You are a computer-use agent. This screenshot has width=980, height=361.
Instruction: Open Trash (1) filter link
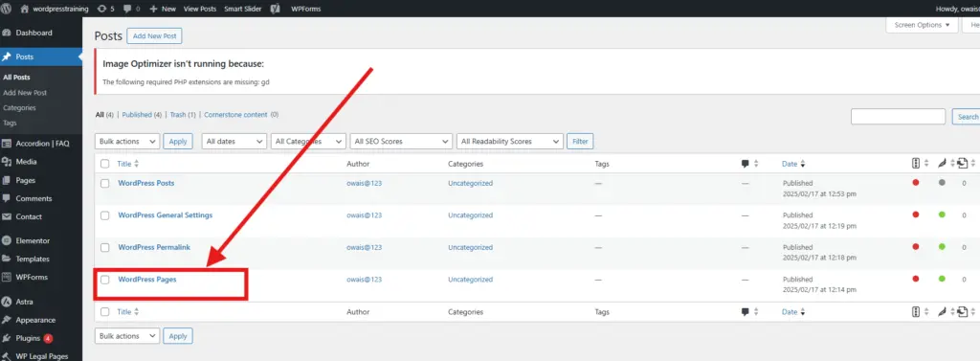point(183,115)
